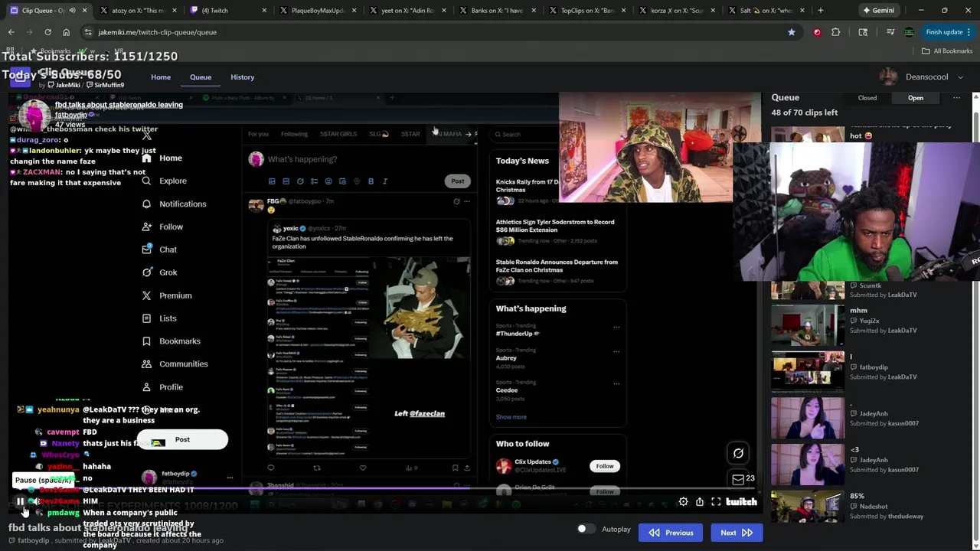This screenshot has width=980, height=551.
Task: Click '48 of 70 clips left' text
Action: coord(805,112)
